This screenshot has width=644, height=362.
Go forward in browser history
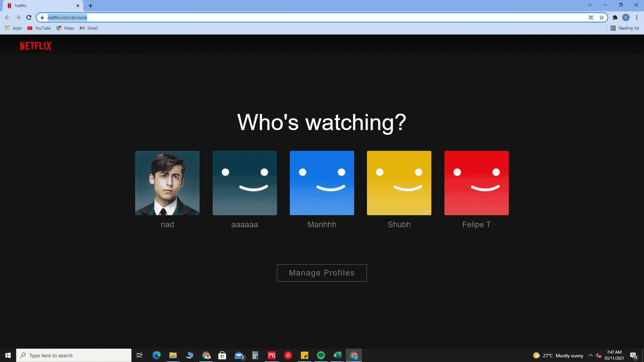pos(18,17)
